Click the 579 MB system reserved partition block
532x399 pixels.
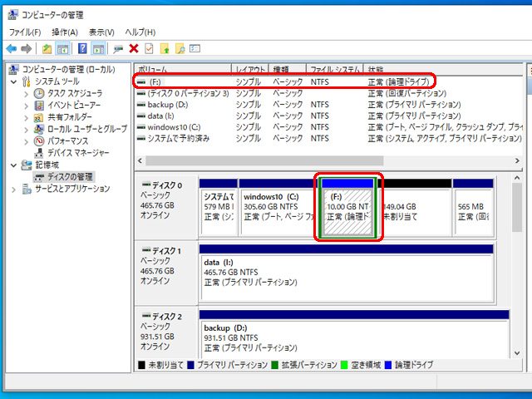[x=218, y=207]
